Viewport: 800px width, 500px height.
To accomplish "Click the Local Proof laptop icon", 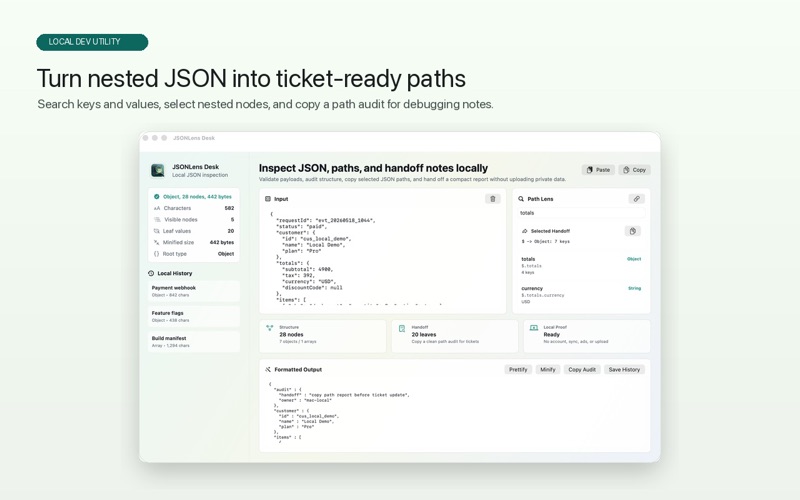I will (x=534, y=328).
